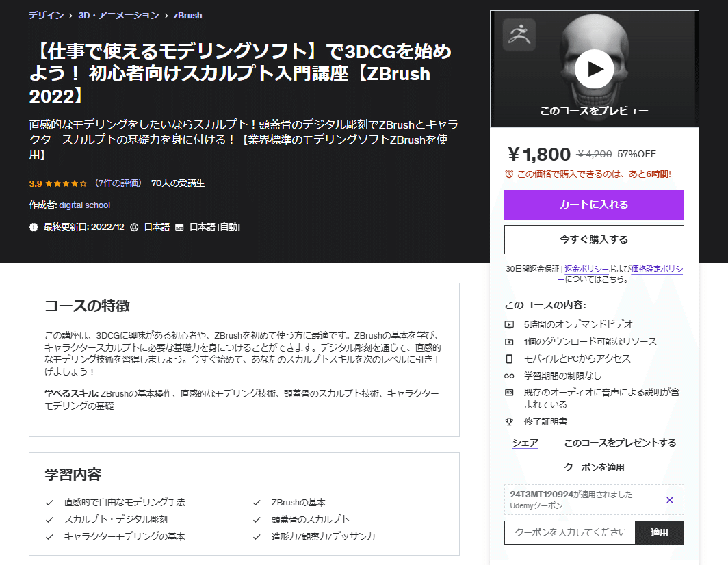The image size is (728, 565).
Task: Open the 返金ポリシー link
Action: (586, 269)
